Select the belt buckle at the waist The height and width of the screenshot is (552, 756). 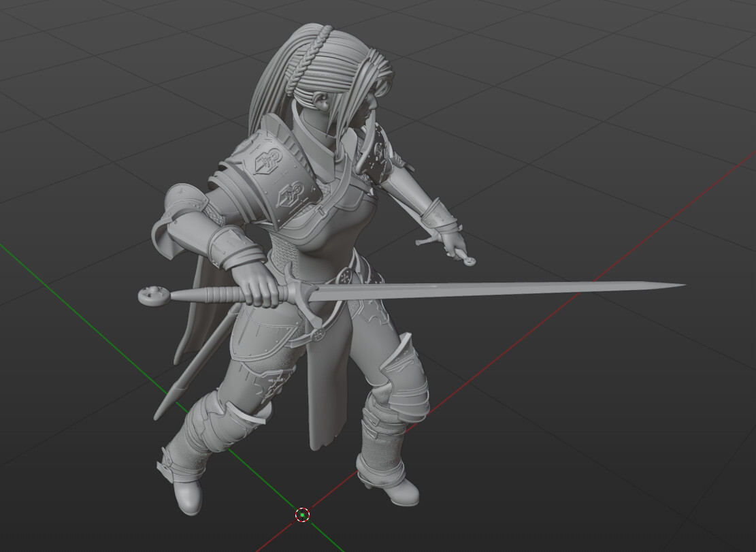pyautogui.click(x=344, y=276)
